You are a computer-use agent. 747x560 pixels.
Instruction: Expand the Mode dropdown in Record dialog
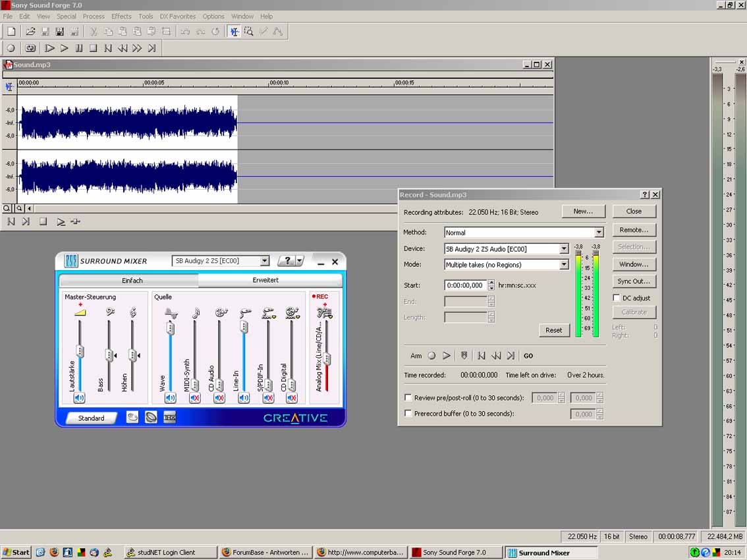pos(563,265)
